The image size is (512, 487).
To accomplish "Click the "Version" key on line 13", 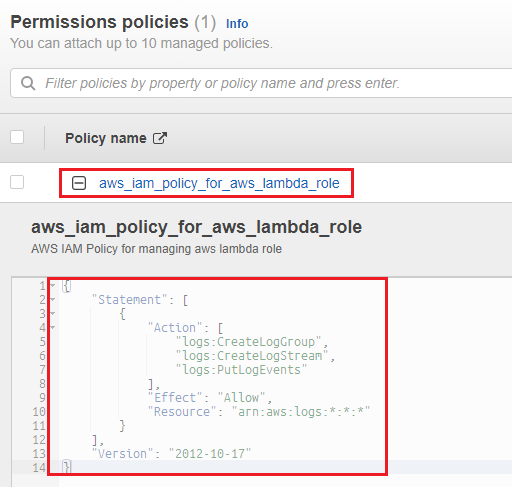I will (x=123, y=454).
